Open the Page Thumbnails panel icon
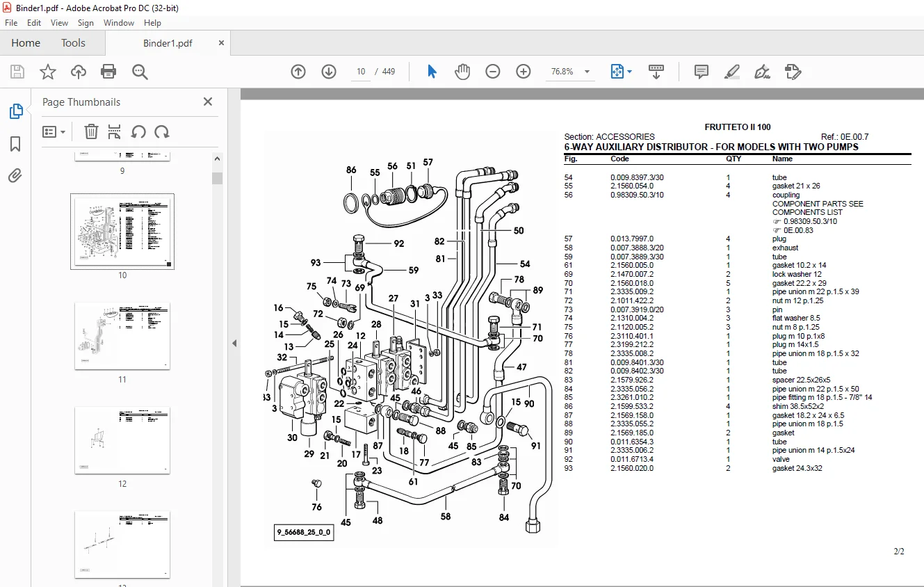The image size is (924, 587). tap(15, 111)
